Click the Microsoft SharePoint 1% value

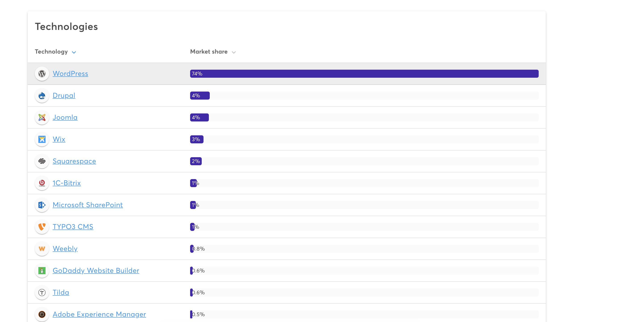195,205
